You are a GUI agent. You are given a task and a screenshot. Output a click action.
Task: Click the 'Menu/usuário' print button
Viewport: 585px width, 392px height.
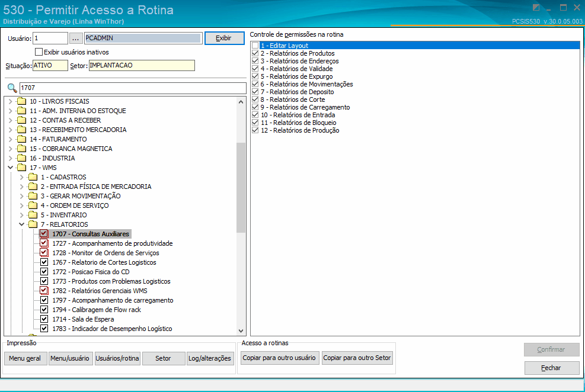(x=71, y=358)
